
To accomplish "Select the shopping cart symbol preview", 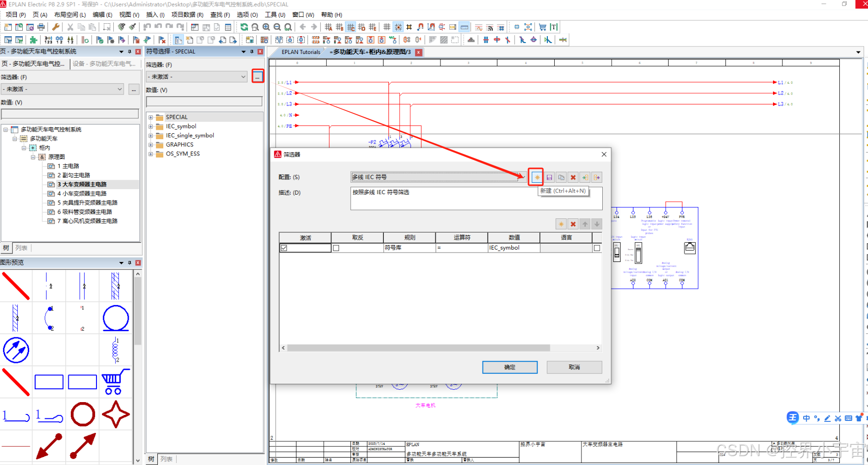I will [116, 382].
